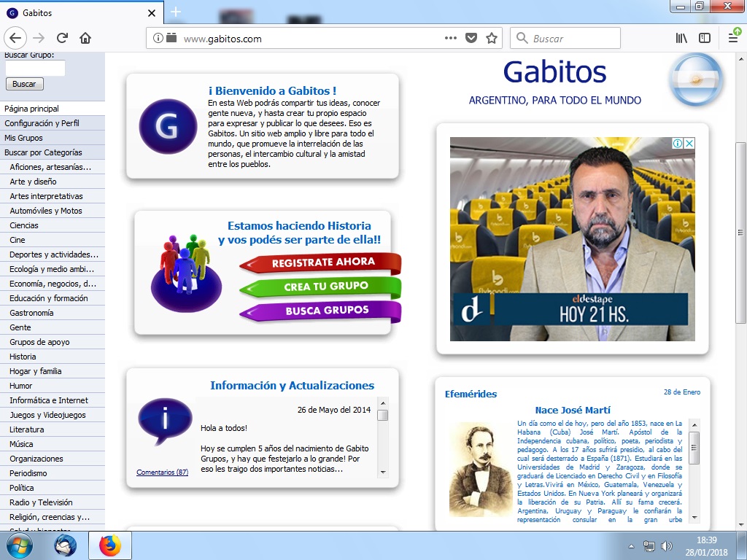The height and width of the screenshot is (560, 747).
Task: Toggle the Firefox sidebar view
Action: (705, 38)
